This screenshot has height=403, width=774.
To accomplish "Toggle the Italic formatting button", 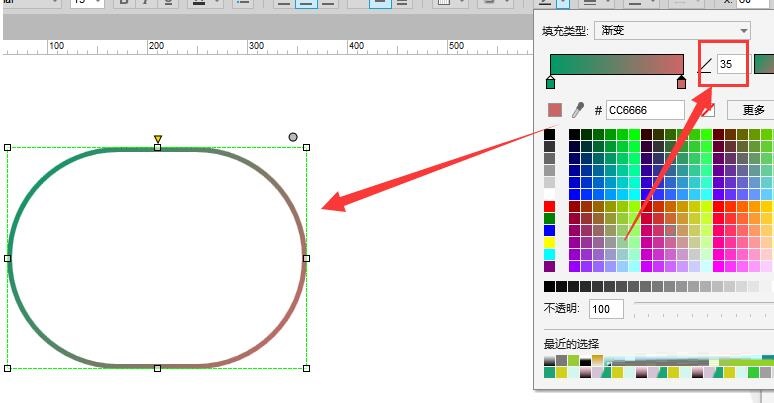I will 145,3.
